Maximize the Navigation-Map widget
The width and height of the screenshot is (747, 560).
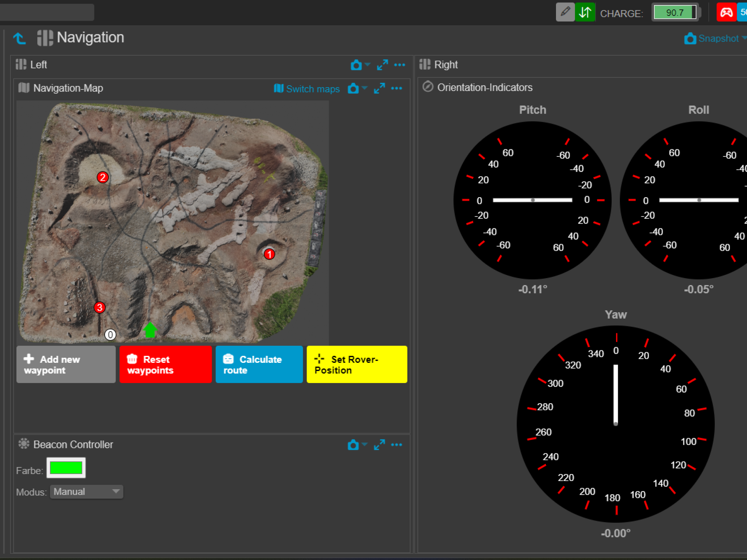pyautogui.click(x=379, y=89)
